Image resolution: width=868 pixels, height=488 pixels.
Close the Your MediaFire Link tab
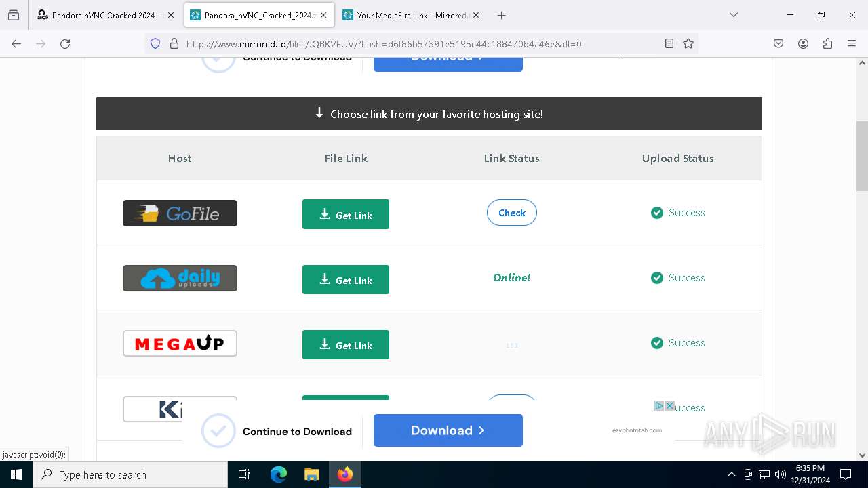476,15
